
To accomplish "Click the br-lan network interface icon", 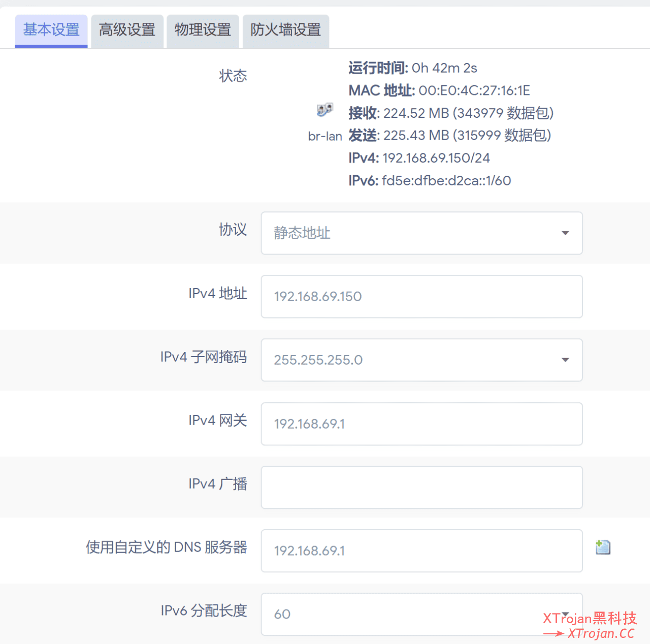I will tap(325, 110).
